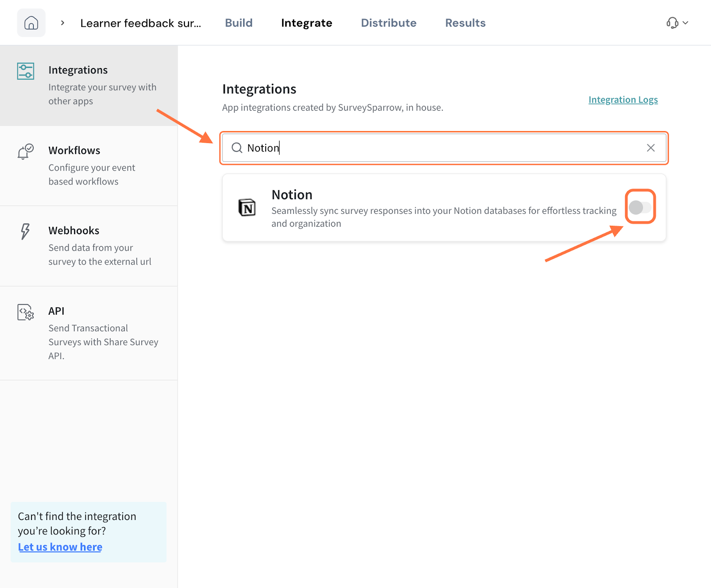Image resolution: width=711 pixels, height=588 pixels.
Task: Click the Workflows bell icon
Action: click(x=25, y=152)
